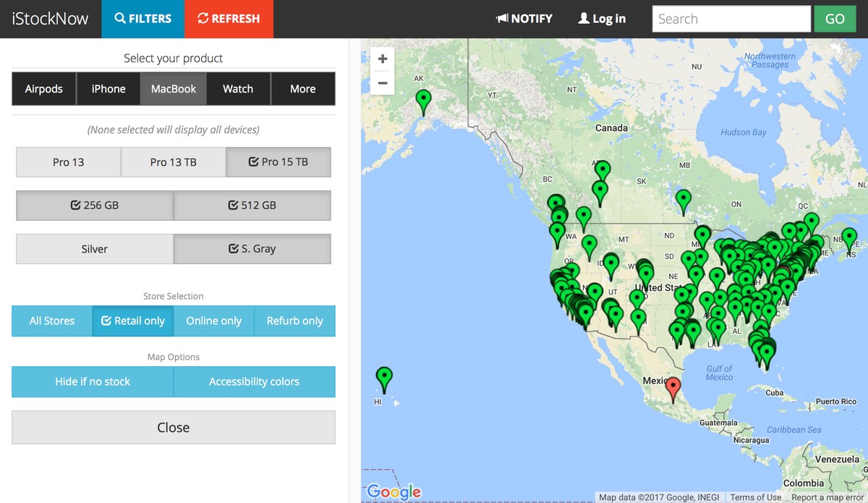Toggle the Pro 15 TB model filter
Viewport: 868px width, 503px height.
[x=278, y=162]
